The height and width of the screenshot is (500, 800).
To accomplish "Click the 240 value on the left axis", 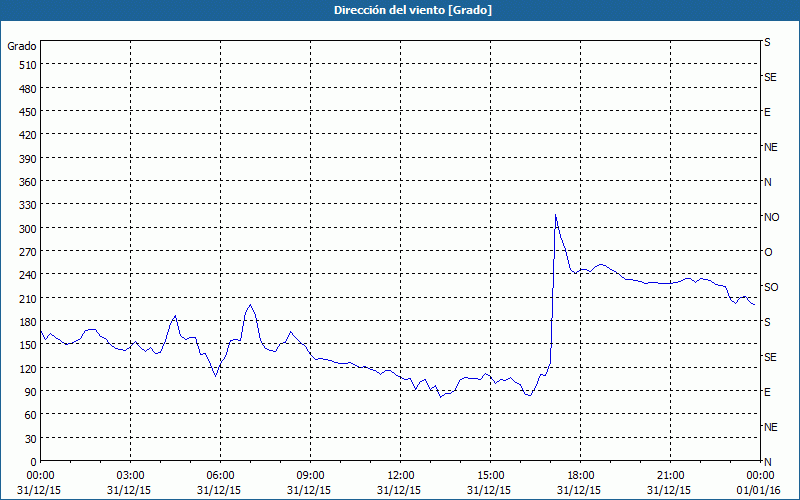I will [28, 275].
